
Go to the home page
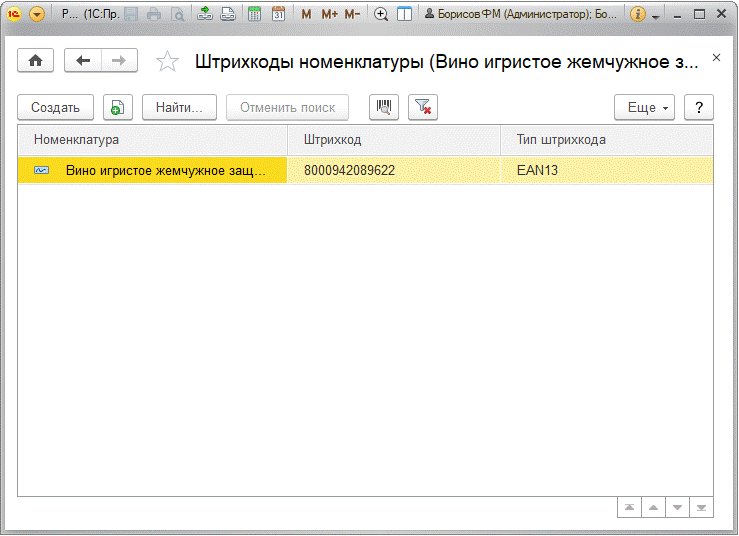pos(35,60)
